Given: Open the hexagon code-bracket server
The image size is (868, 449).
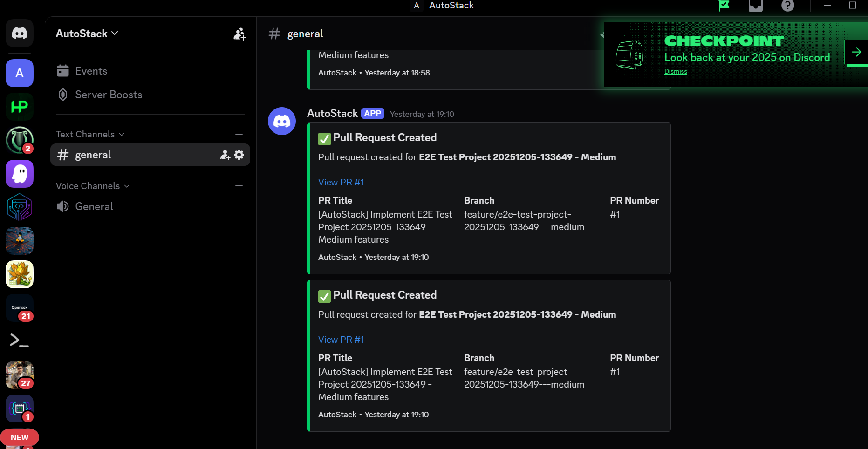Looking at the screenshot, I should click(20, 207).
